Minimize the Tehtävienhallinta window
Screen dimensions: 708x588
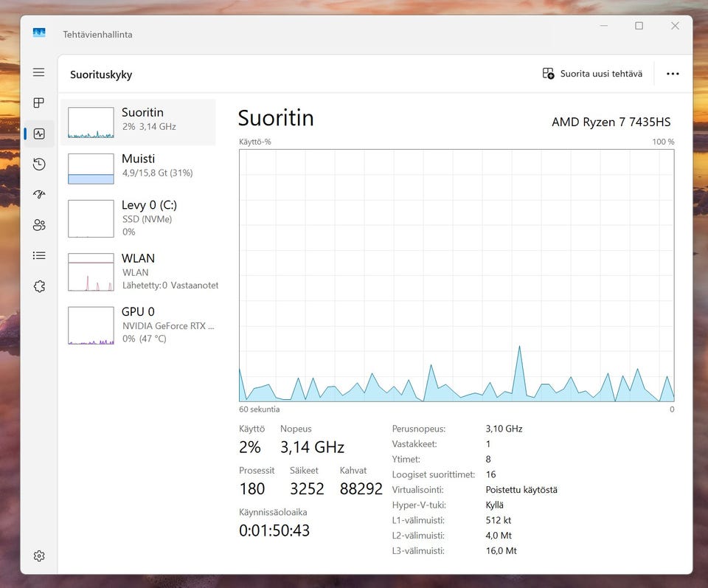604,26
